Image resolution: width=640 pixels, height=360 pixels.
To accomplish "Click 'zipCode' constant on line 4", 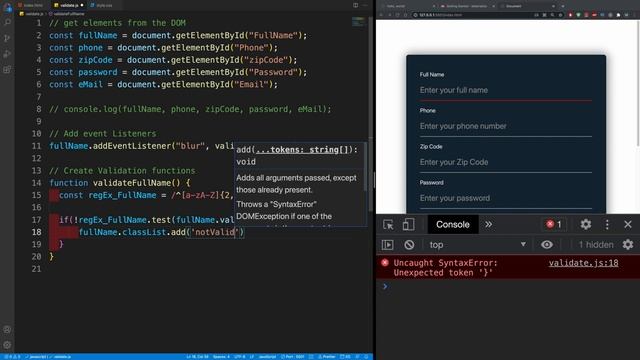I will tap(96, 60).
